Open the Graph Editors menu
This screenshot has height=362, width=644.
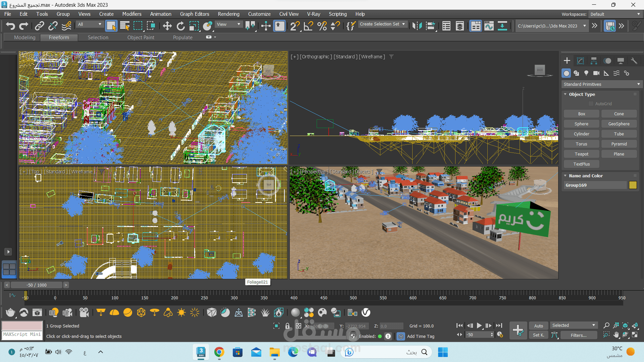coord(195,14)
